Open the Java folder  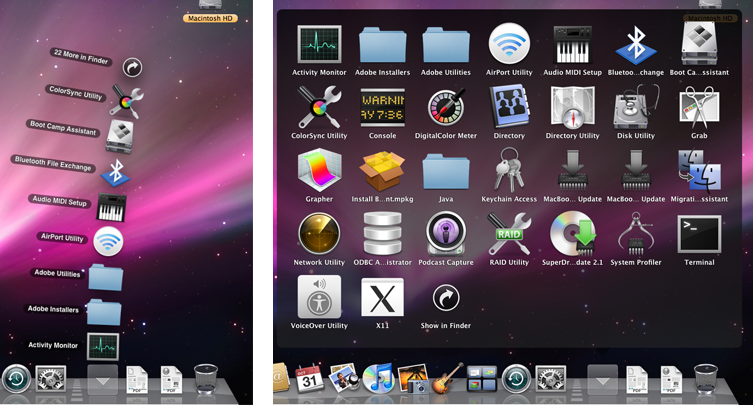coord(446,172)
